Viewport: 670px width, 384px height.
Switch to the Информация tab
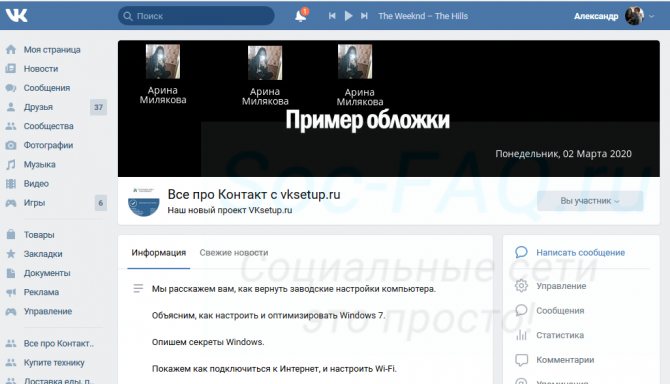159,252
